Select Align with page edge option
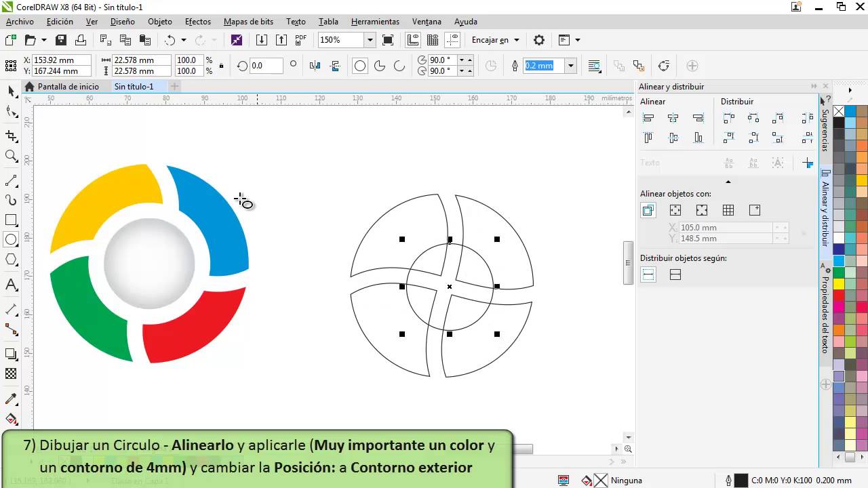 pos(675,210)
